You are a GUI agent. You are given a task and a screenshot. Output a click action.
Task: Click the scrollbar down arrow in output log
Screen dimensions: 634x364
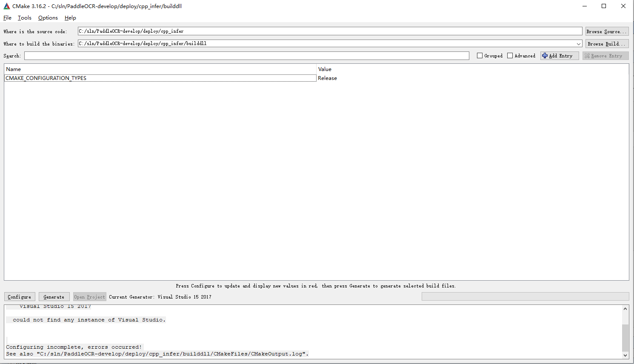(x=625, y=356)
